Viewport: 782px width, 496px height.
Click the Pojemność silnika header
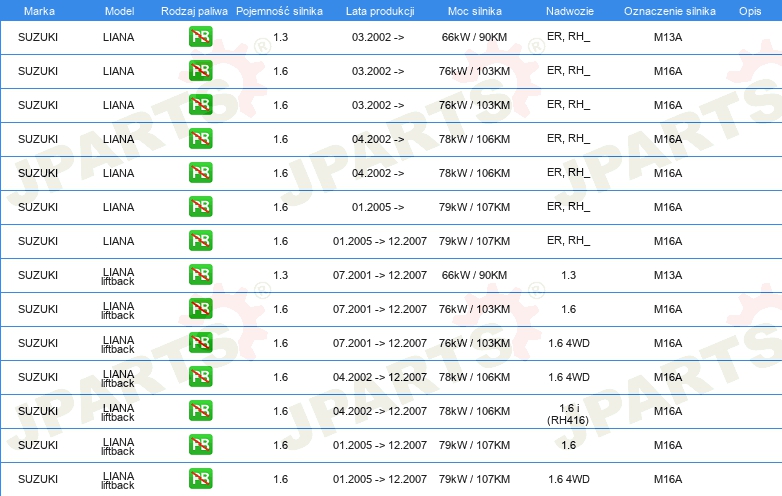tap(279, 11)
